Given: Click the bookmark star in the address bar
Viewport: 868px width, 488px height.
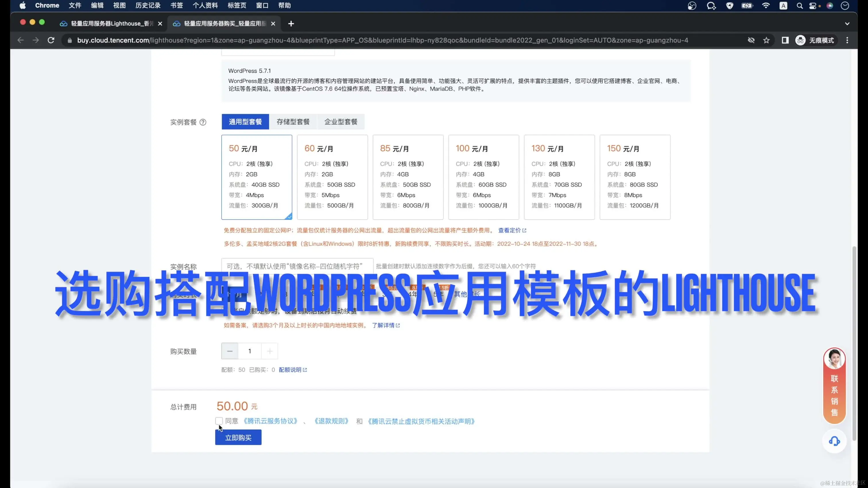Looking at the screenshot, I should point(767,40).
